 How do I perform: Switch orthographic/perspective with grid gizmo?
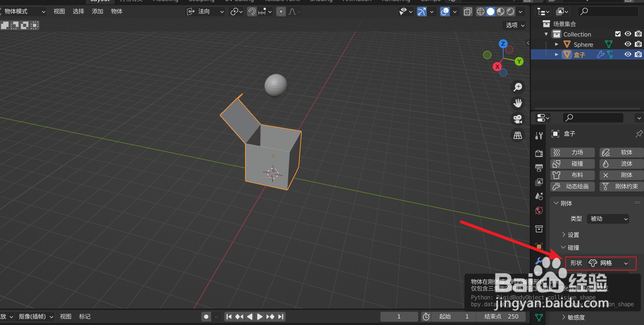[x=518, y=135]
